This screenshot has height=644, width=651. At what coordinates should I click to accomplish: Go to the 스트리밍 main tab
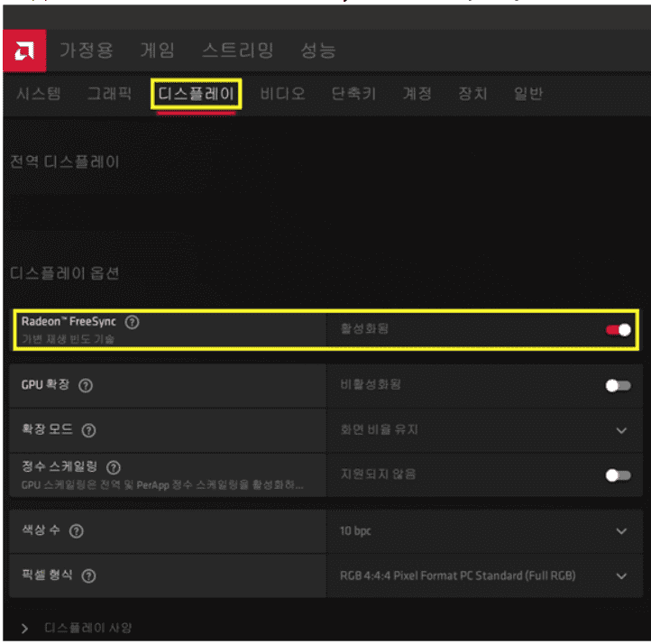coord(237,51)
